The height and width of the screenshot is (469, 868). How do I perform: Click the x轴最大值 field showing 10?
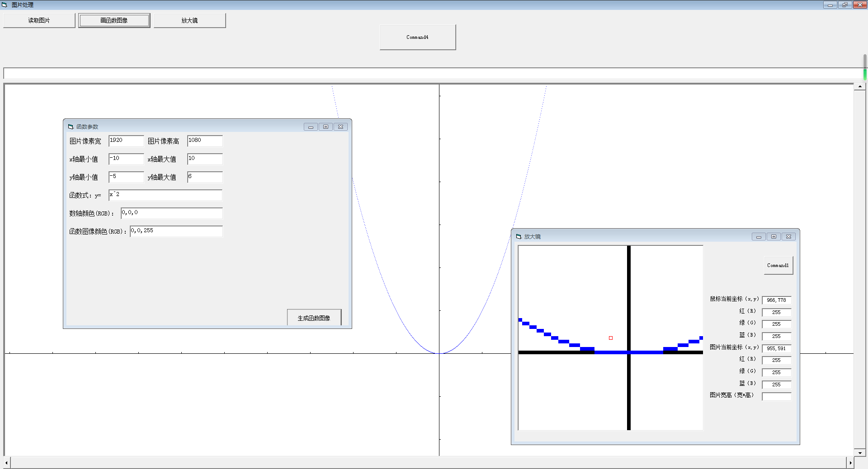pos(205,159)
